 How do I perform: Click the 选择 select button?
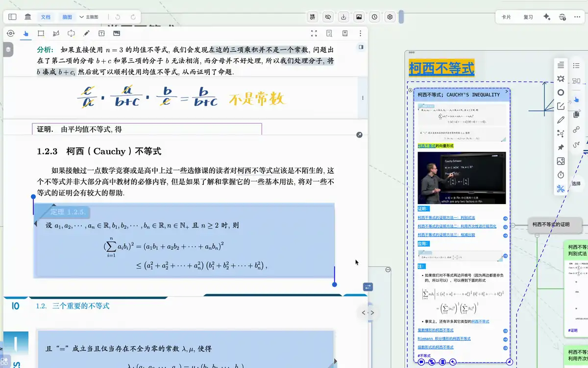click(x=576, y=184)
